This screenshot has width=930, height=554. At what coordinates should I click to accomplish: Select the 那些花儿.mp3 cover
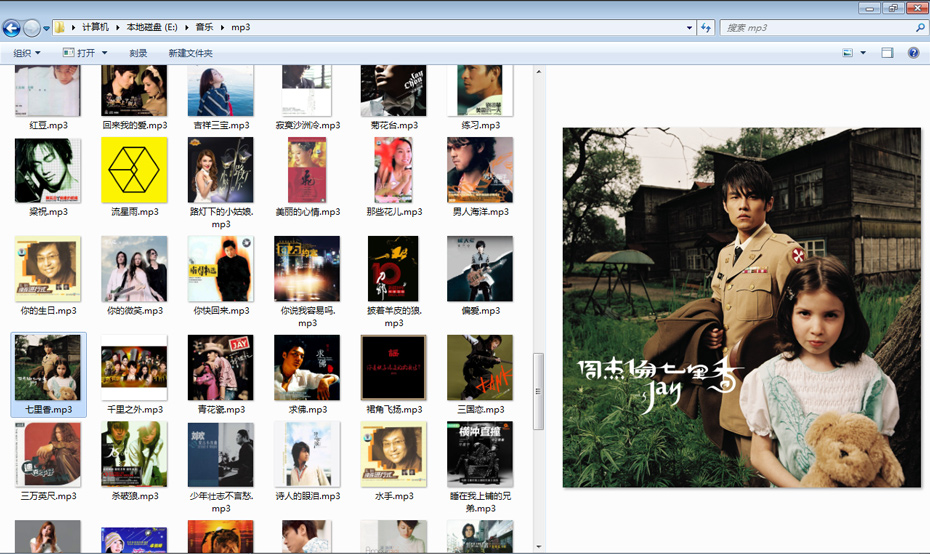394,170
